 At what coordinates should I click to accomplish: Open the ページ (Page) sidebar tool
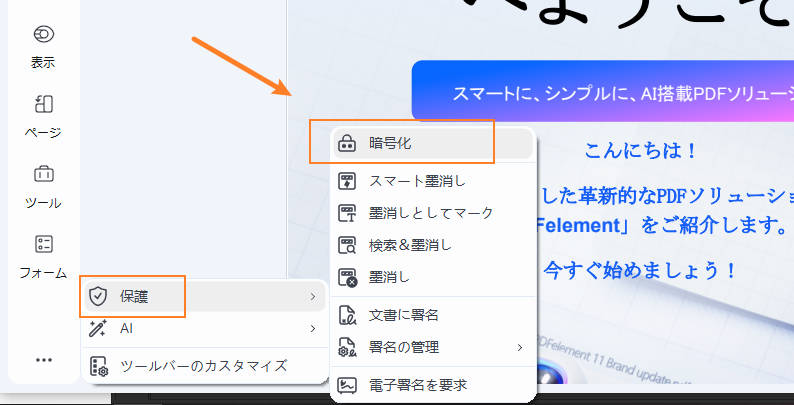pos(43,117)
